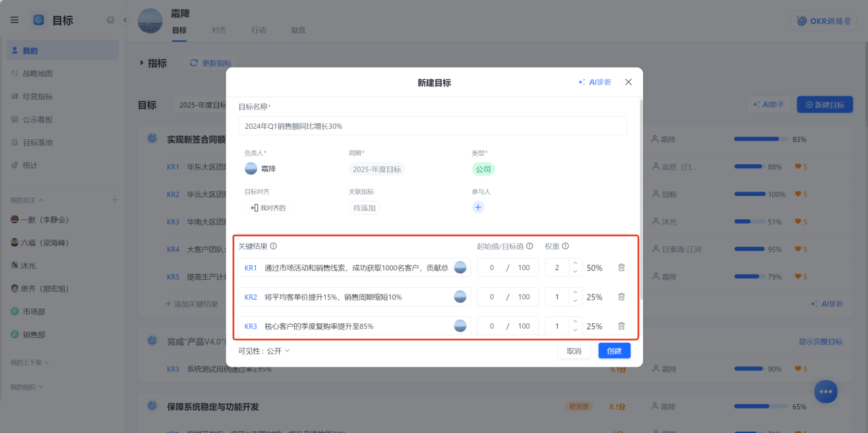Click the info icon next to 起始值/目标值

[530, 246]
